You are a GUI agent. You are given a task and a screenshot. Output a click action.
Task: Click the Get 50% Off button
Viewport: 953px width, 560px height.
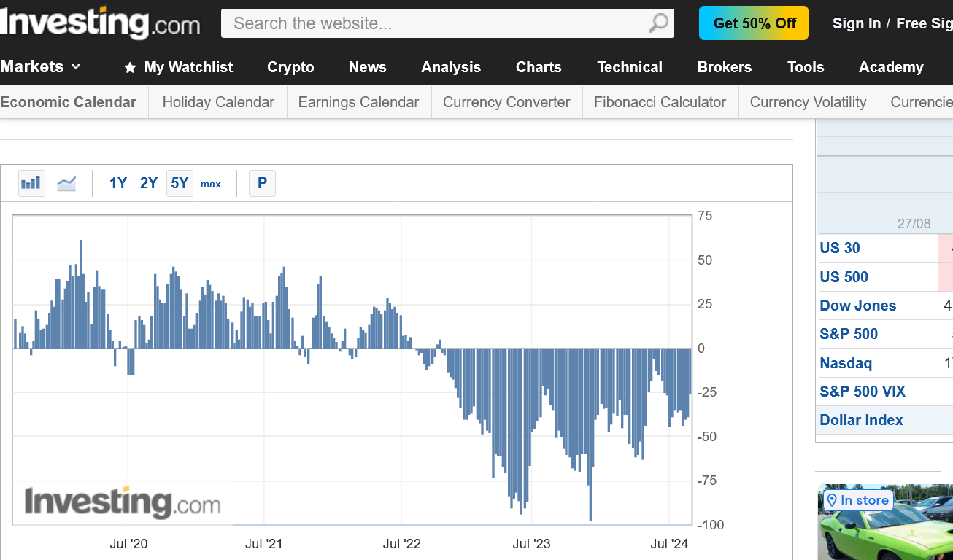pos(754,23)
